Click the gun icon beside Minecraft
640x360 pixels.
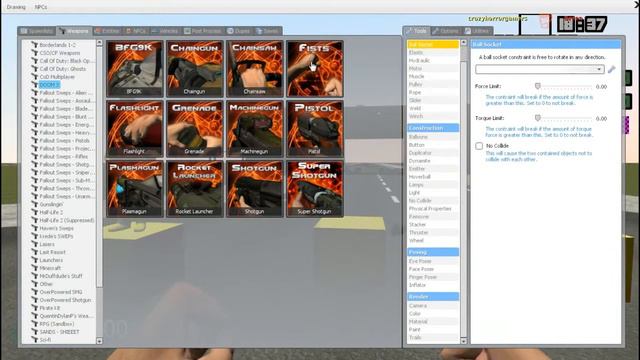[x=35, y=268]
